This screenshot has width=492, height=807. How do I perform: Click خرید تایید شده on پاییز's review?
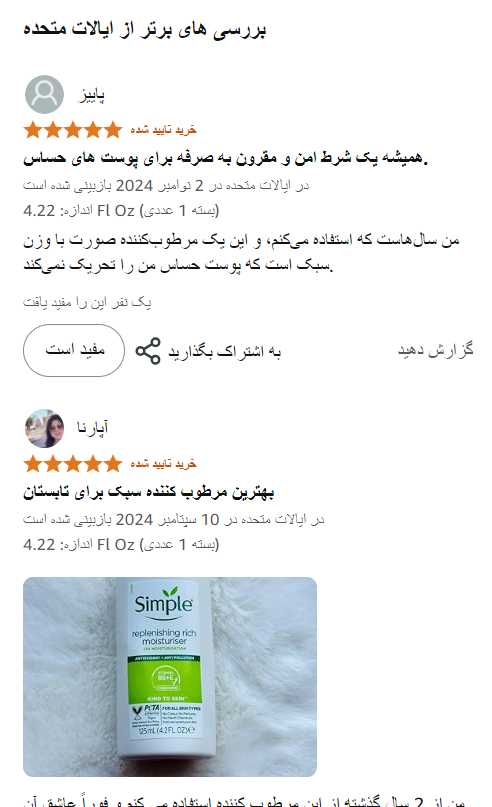coord(163,130)
